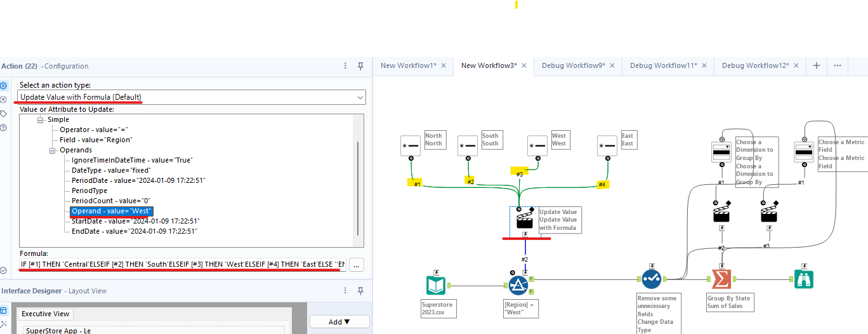
Task: Click inside the Formula text field
Action: pos(183,265)
